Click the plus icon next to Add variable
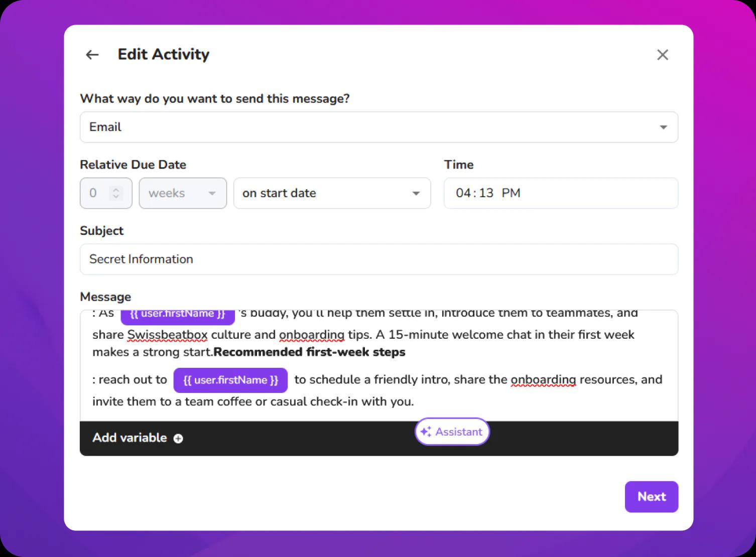 point(178,439)
